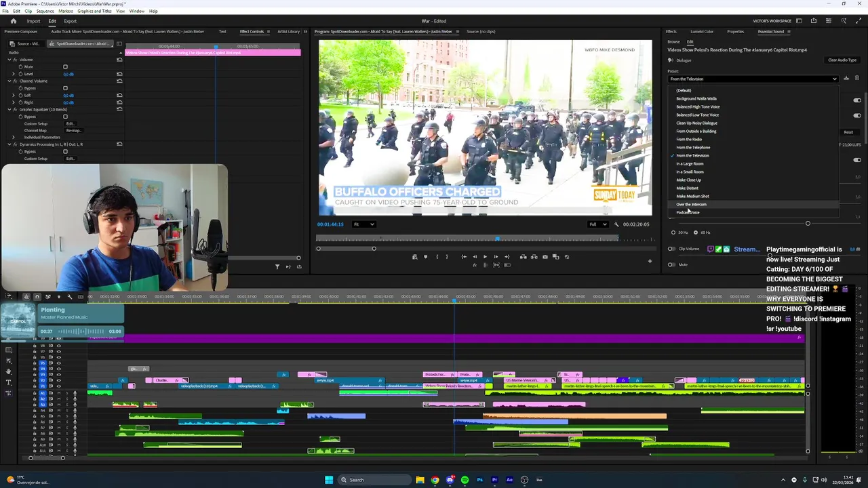
Task: Toggle timeline Snap magnet icon
Action: click(37, 297)
